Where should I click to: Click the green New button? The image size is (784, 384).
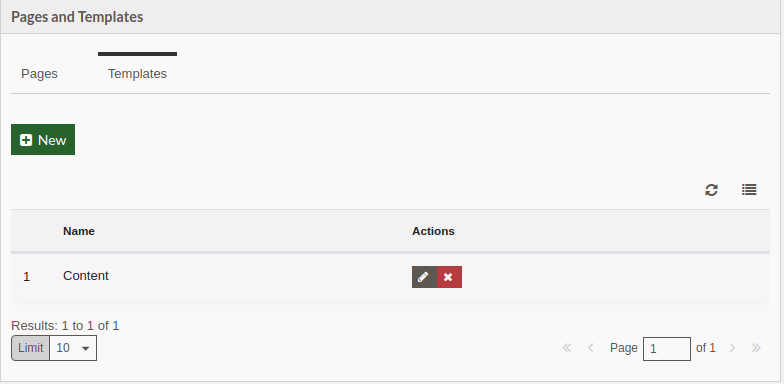[43, 140]
